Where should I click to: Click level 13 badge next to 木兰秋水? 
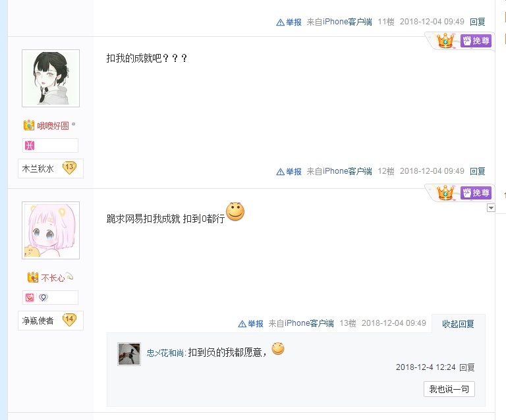click(x=69, y=168)
